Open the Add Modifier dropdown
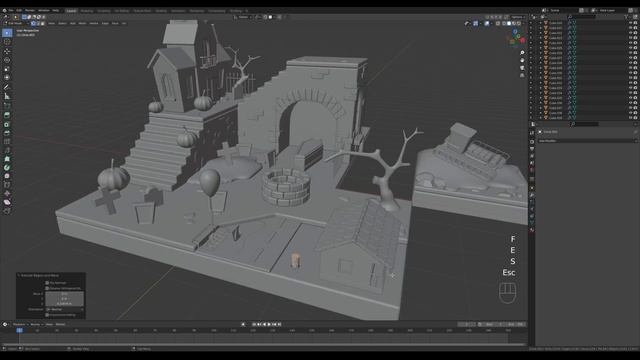The width and height of the screenshot is (640, 360). (x=587, y=141)
